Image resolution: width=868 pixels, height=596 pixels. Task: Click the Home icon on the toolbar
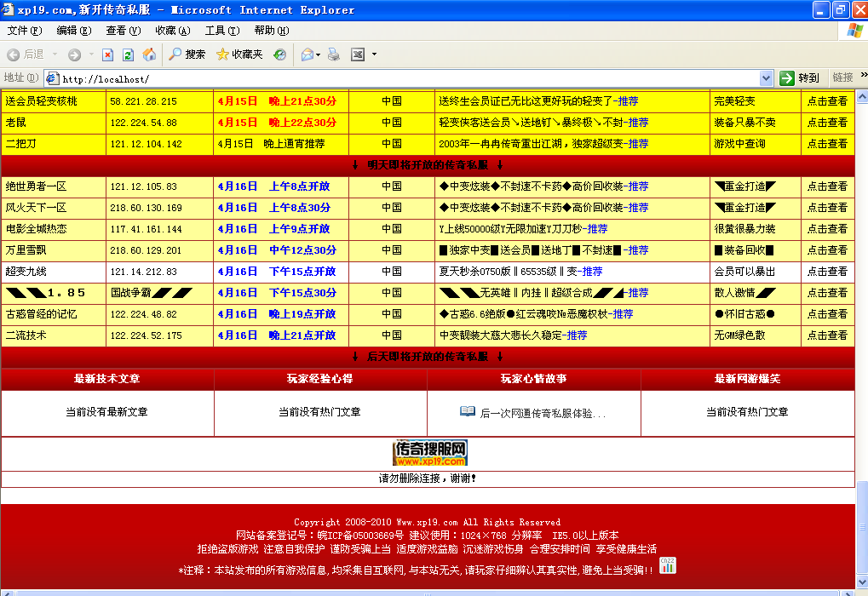(x=149, y=56)
